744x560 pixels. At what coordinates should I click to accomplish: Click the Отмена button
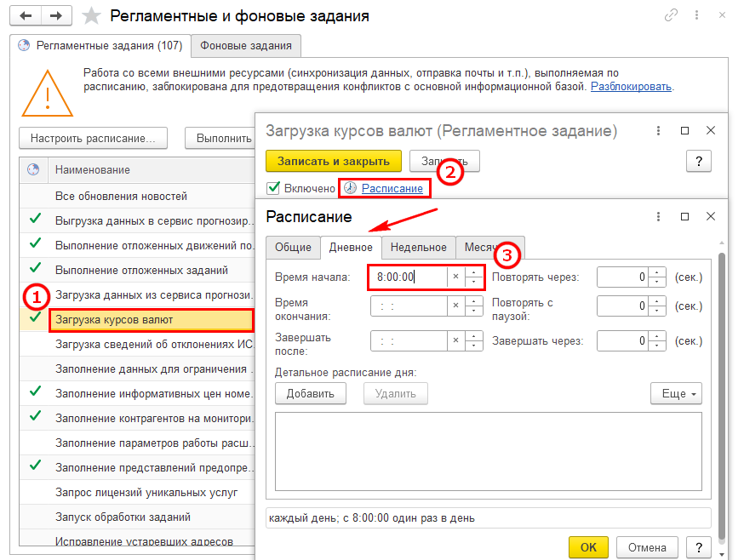coord(647,548)
